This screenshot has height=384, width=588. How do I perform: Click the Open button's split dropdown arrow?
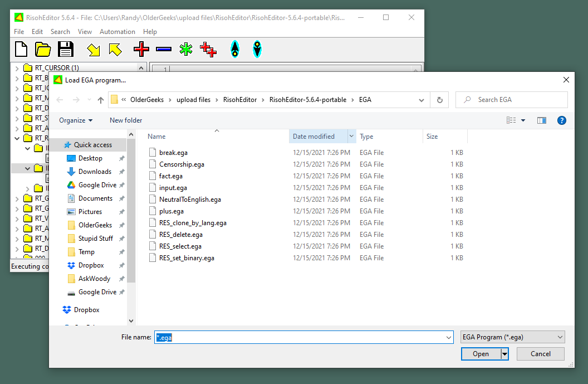tap(504, 353)
